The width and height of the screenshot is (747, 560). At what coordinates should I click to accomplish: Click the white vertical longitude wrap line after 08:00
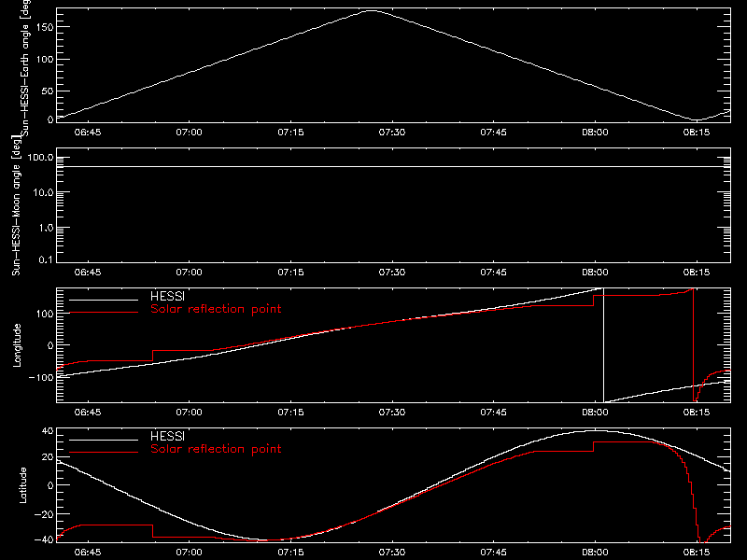click(603, 345)
